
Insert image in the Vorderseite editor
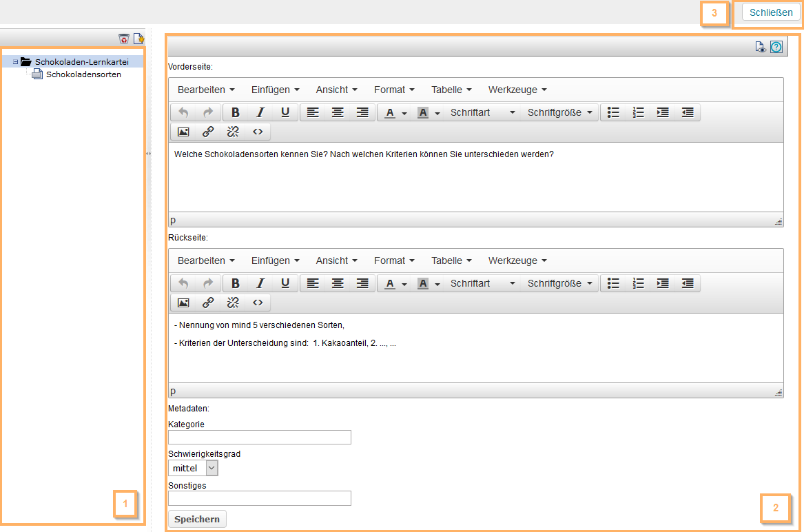(183, 132)
